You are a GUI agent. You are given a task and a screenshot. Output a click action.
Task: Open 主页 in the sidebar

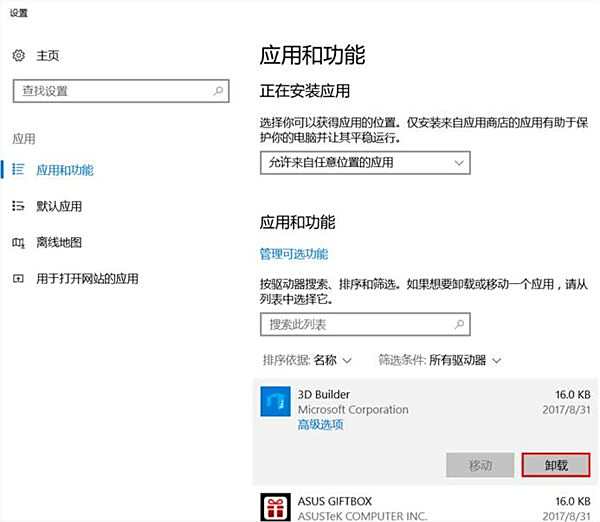coord(47,55)
